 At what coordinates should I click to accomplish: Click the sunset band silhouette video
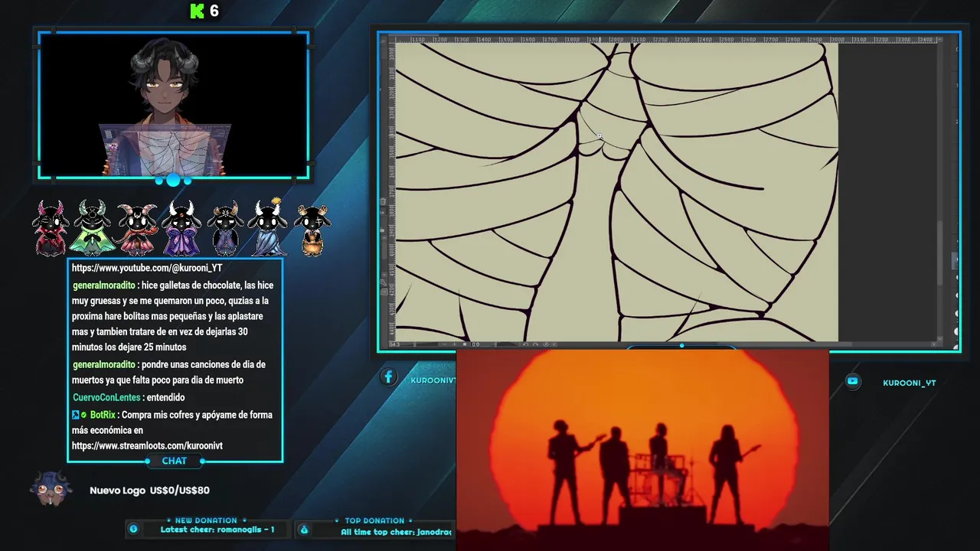point(642,450)
